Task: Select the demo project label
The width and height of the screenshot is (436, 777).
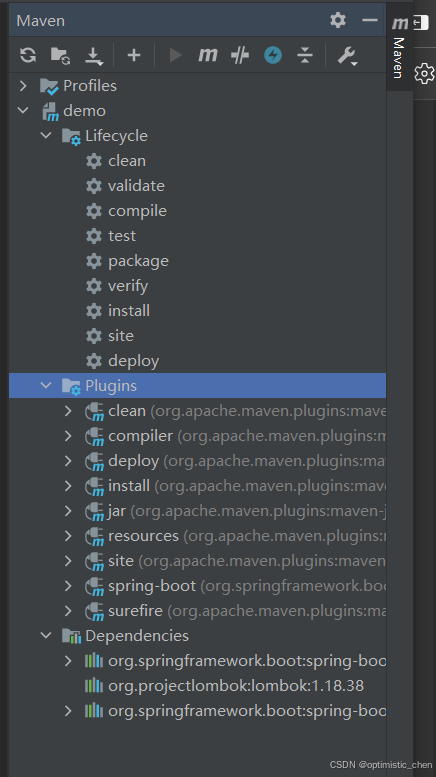Action: [x=84, y=111]
